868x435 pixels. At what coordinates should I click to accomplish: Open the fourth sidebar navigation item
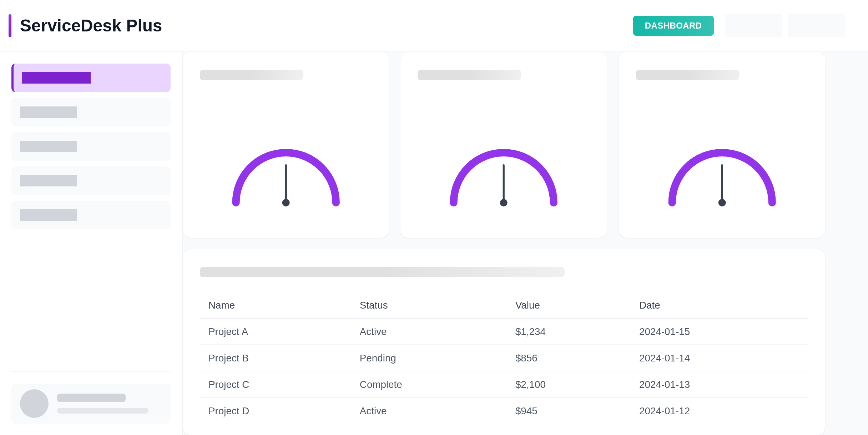[x=91, y=181]
